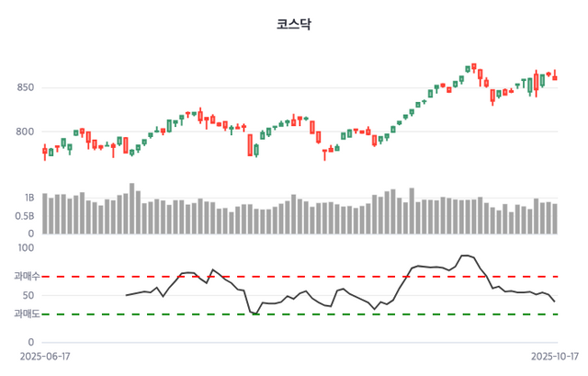Viewport: 588px width, 376px height.
Task: Click the 800 price axis label
Action: click(x=24, y=131)
